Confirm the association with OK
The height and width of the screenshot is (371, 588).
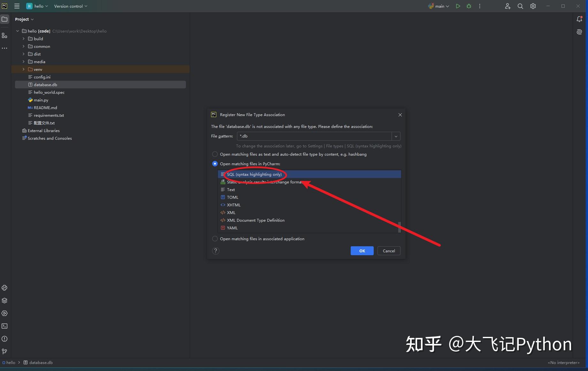pos(362,251)
